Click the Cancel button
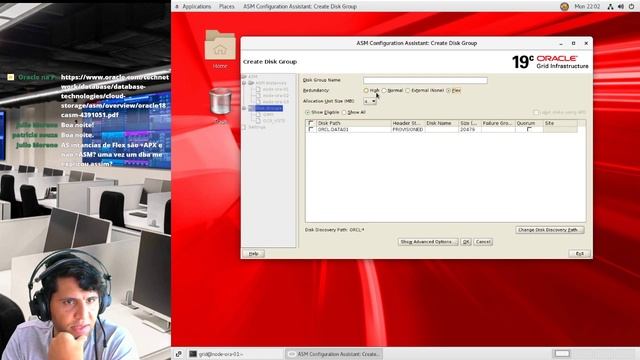 point(483,242)
